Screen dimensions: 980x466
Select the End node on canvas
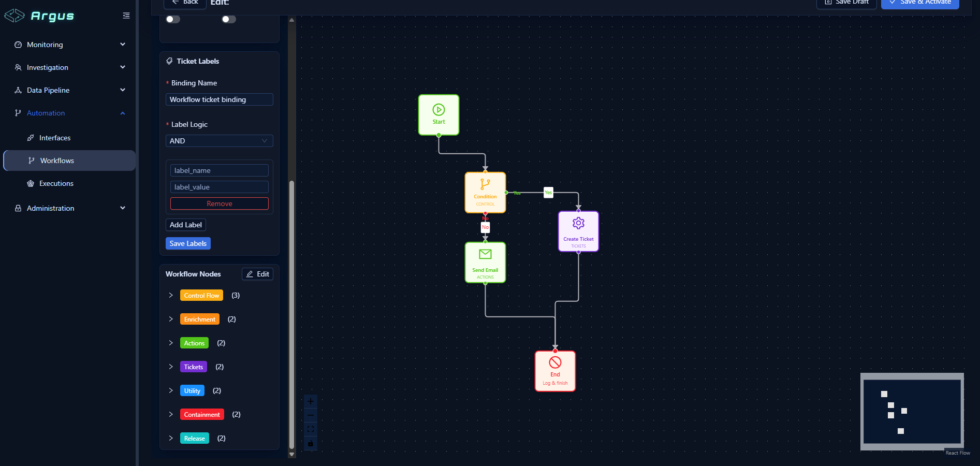pos(555,371)
